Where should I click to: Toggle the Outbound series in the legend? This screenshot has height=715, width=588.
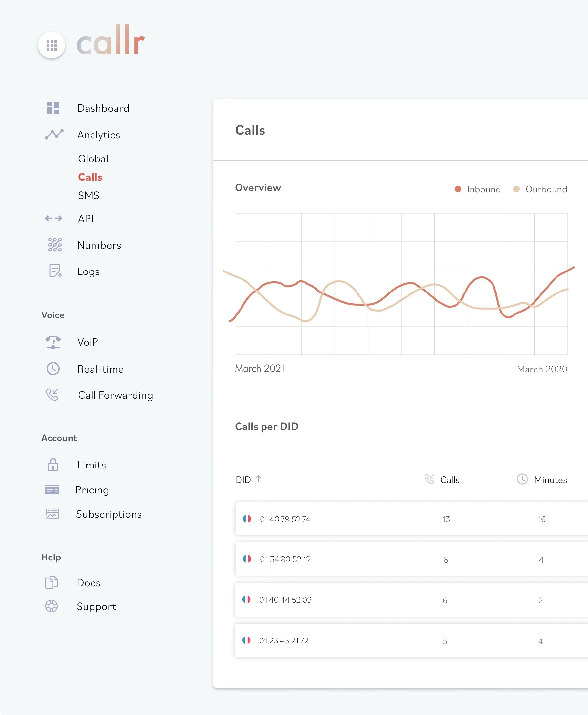(x=540, y=189)
